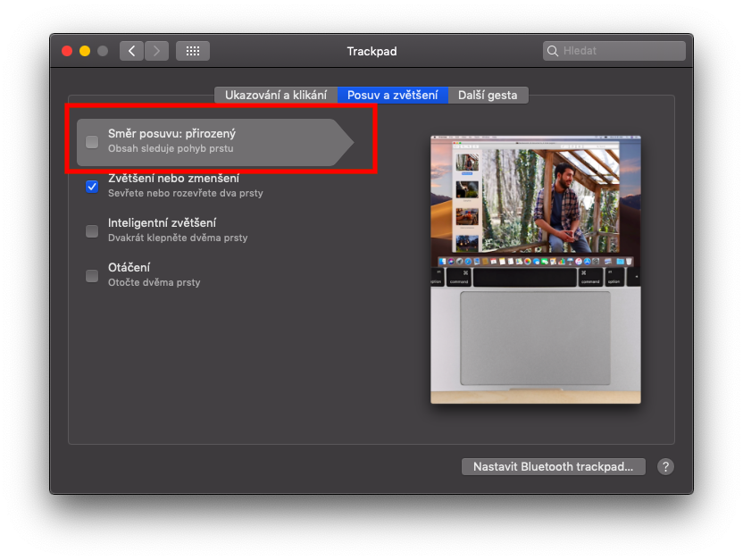
Task: Click the Trackpad window title
Action: click(x=371, y=51)
